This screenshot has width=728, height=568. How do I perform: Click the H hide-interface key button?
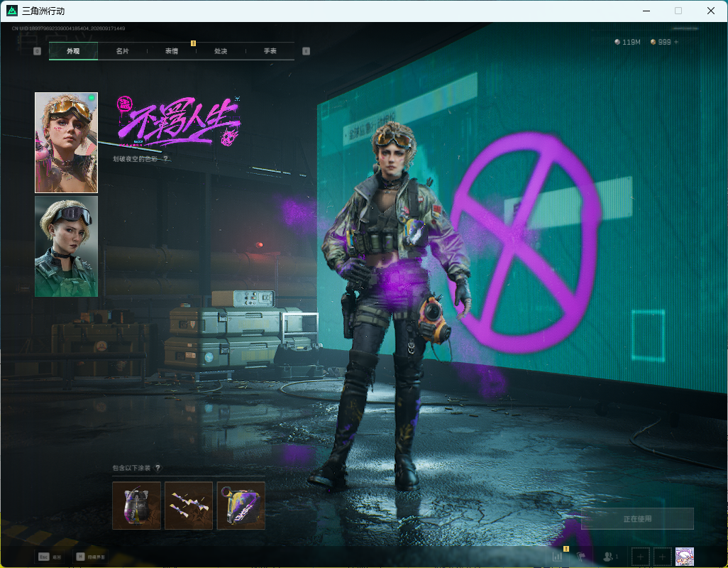(91, 557)
